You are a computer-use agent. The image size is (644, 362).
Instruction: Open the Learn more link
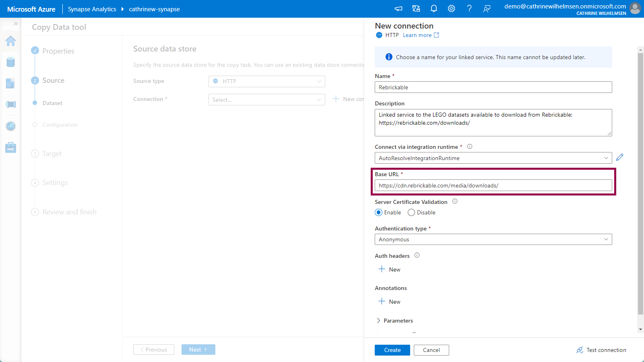point(417,35)
